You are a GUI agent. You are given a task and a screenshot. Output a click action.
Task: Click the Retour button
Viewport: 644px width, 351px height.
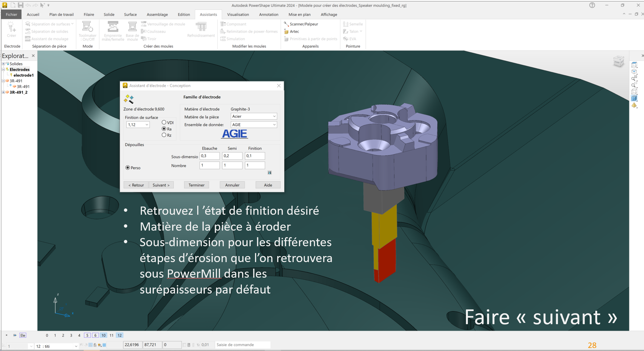coord(136,185)
